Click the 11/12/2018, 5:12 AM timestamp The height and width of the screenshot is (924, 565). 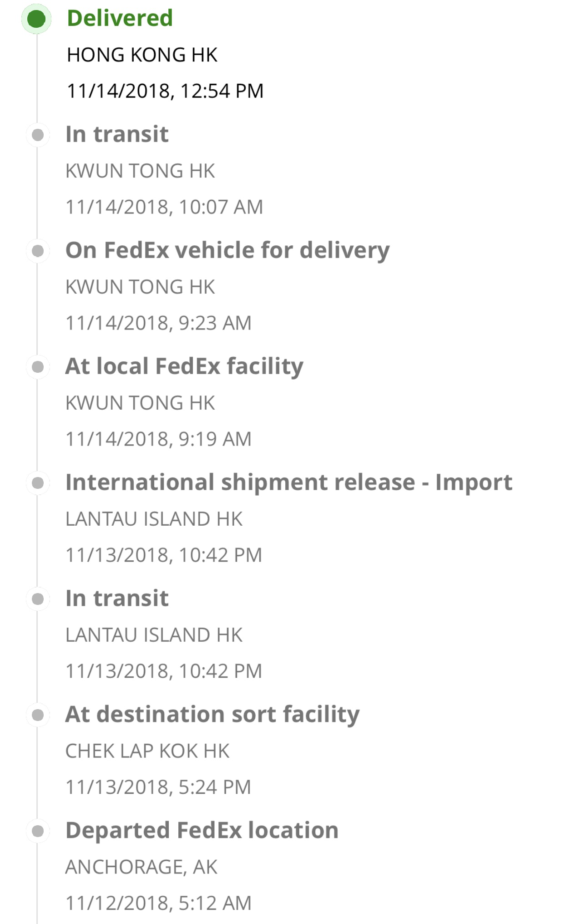[x=158, y=903]
